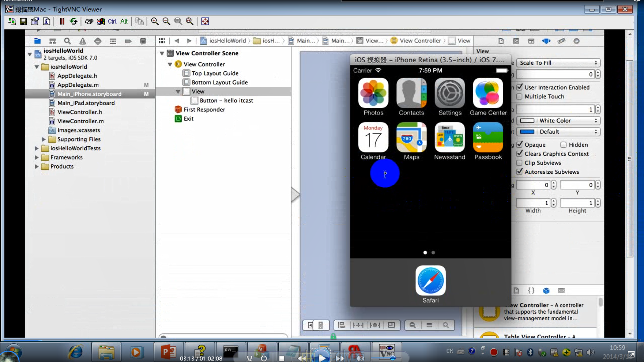
Task: Open the related items grid menu
Action: [162, 41]
